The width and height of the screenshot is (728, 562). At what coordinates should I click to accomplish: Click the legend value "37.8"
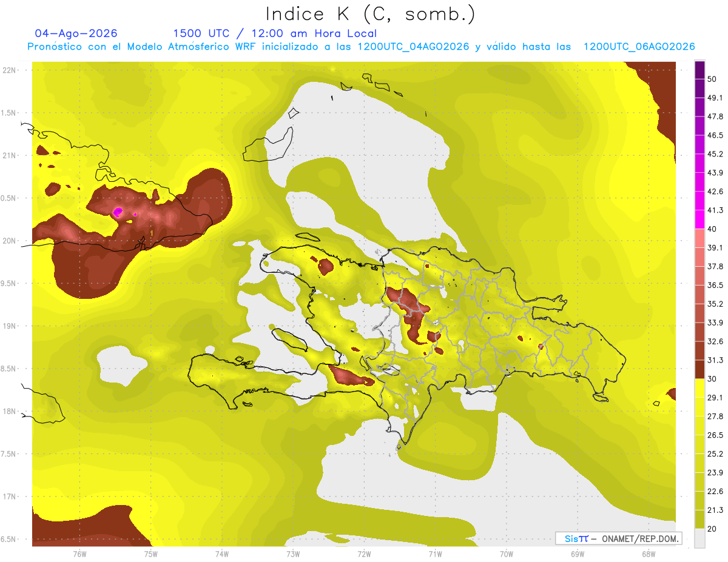(715, 267)
